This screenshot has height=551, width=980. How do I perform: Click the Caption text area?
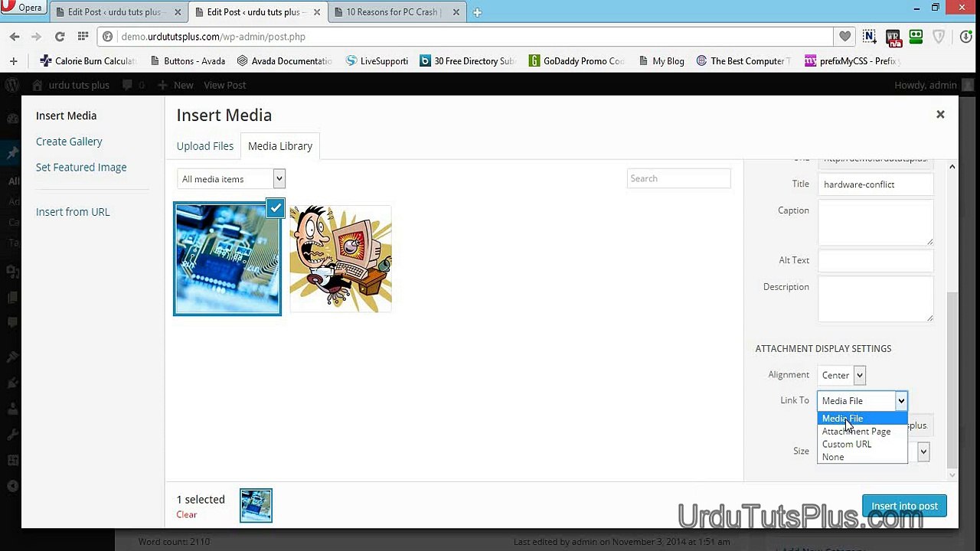click(875, 223)
